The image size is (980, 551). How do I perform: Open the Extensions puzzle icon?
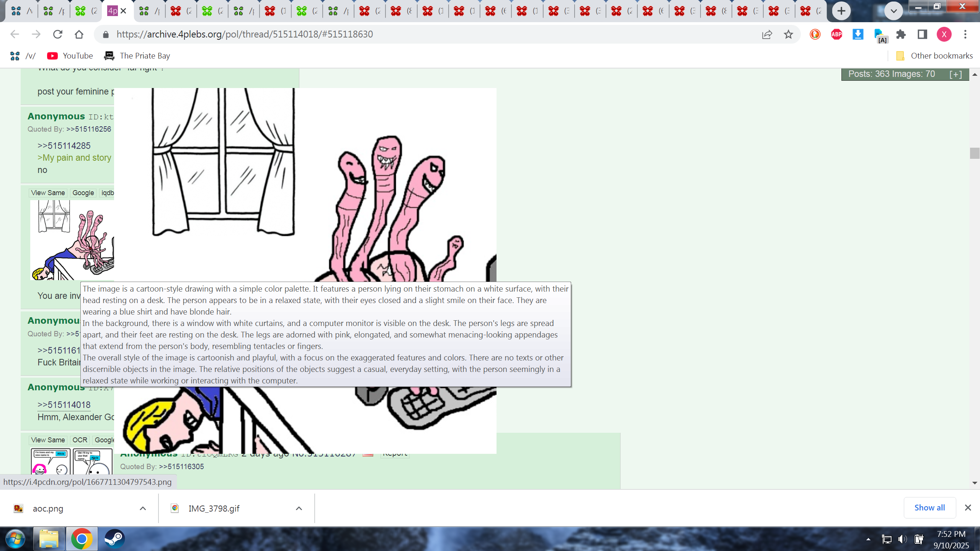pyautogui.click(x=901, y=34)
